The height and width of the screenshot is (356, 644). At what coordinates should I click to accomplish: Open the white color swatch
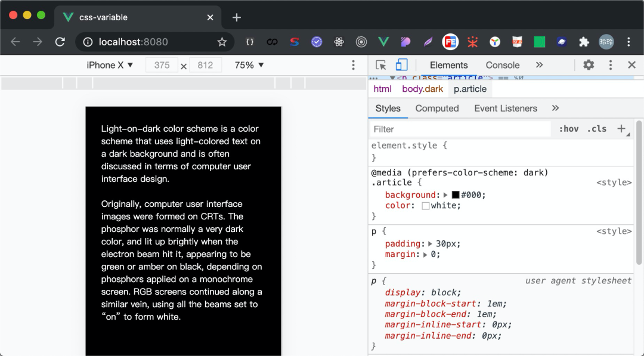coord(426,206)
